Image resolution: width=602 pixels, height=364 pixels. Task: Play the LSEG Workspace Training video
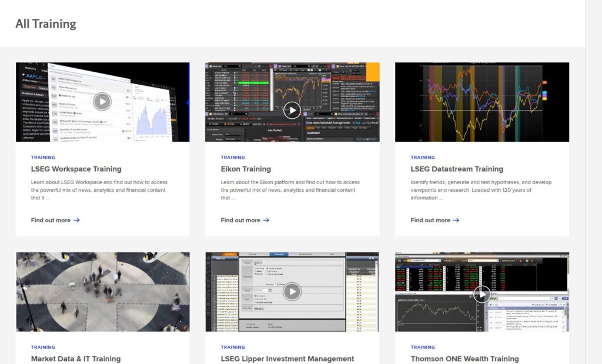click(102, 102)
